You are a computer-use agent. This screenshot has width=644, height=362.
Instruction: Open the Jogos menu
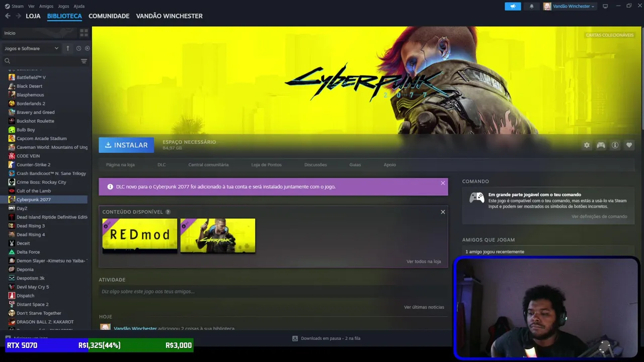point(63,7)
